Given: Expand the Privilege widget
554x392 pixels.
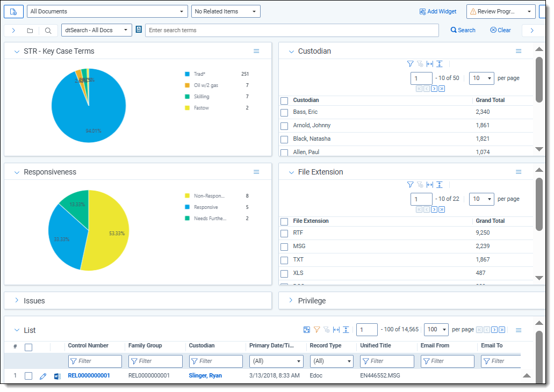Looking at the screenshot, I should (x=291, y=301).
